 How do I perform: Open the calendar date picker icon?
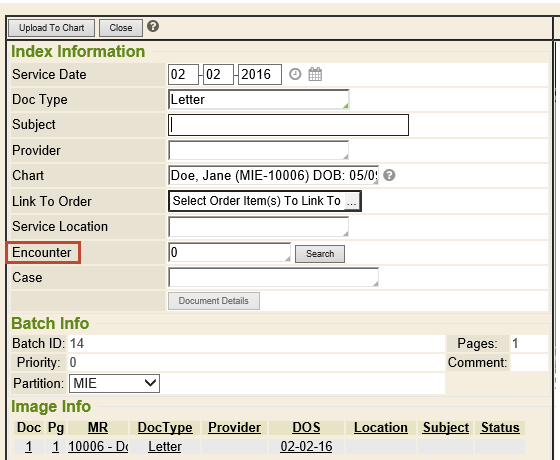pos(315,74)
